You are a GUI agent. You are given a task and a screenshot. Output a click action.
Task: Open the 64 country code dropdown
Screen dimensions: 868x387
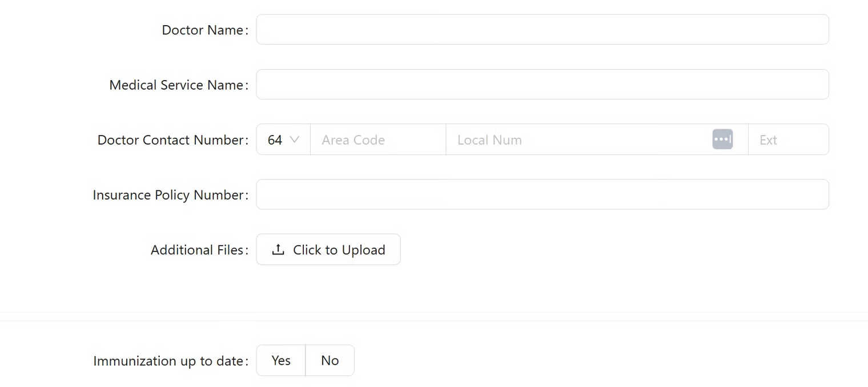[x=283, y=140]
